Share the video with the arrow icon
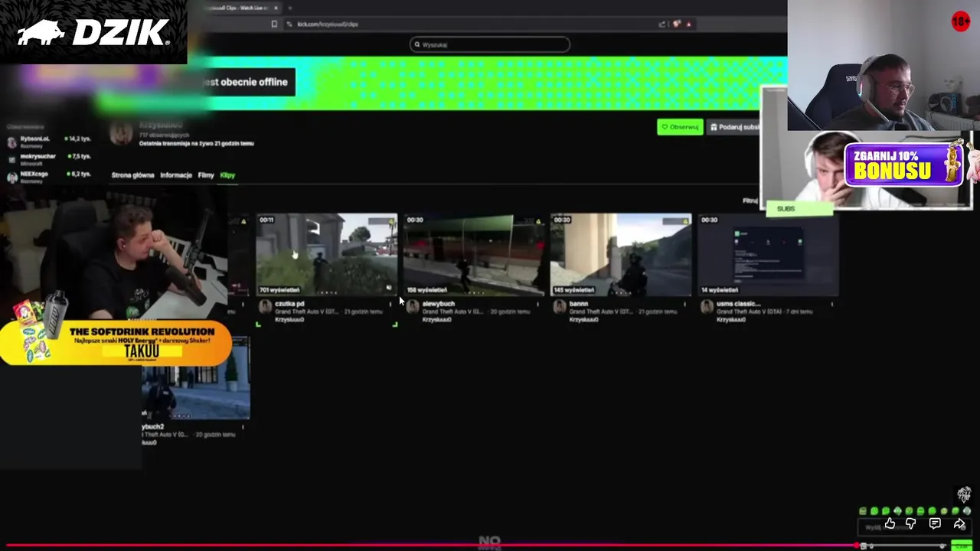 959,523
